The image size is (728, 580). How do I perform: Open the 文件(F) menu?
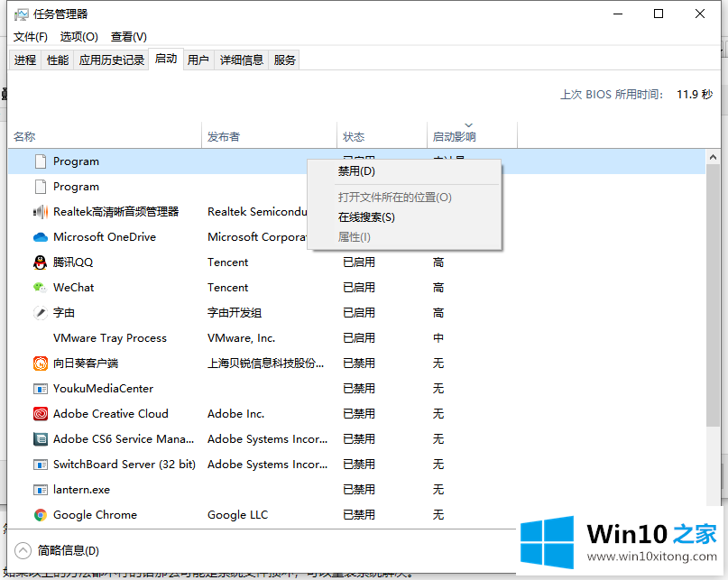30,37
